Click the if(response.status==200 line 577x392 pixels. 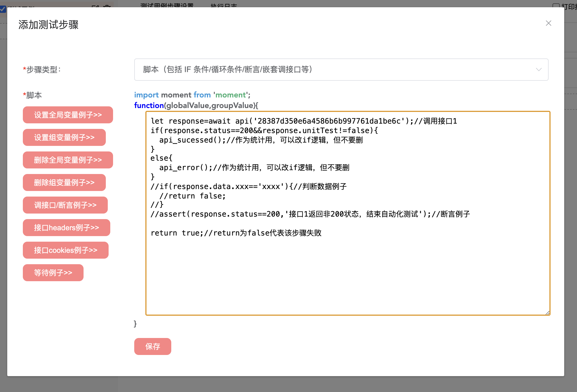click(x=264, y=130)
